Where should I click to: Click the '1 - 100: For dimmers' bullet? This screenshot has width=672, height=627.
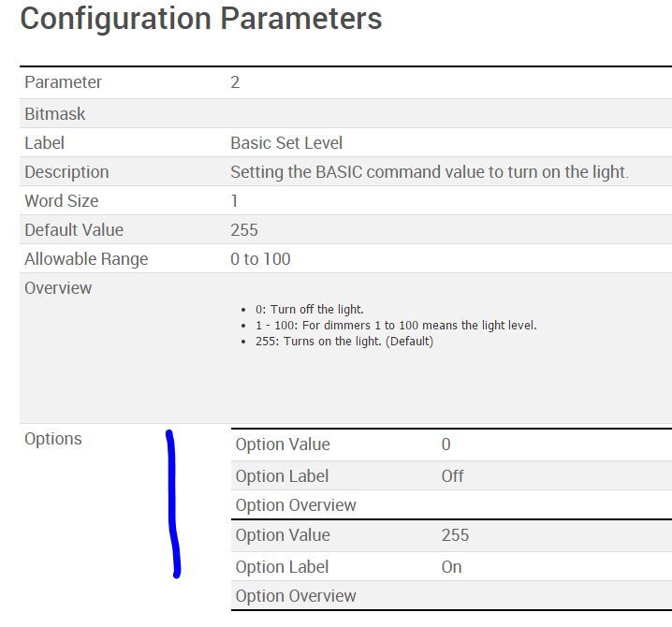395,326
